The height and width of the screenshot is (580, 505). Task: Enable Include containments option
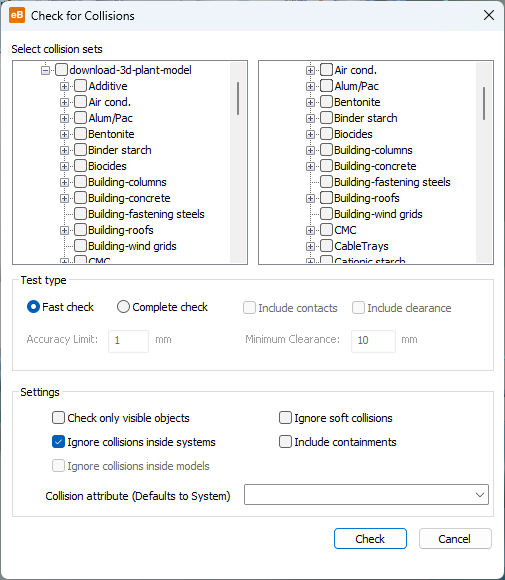coord(285,442)
